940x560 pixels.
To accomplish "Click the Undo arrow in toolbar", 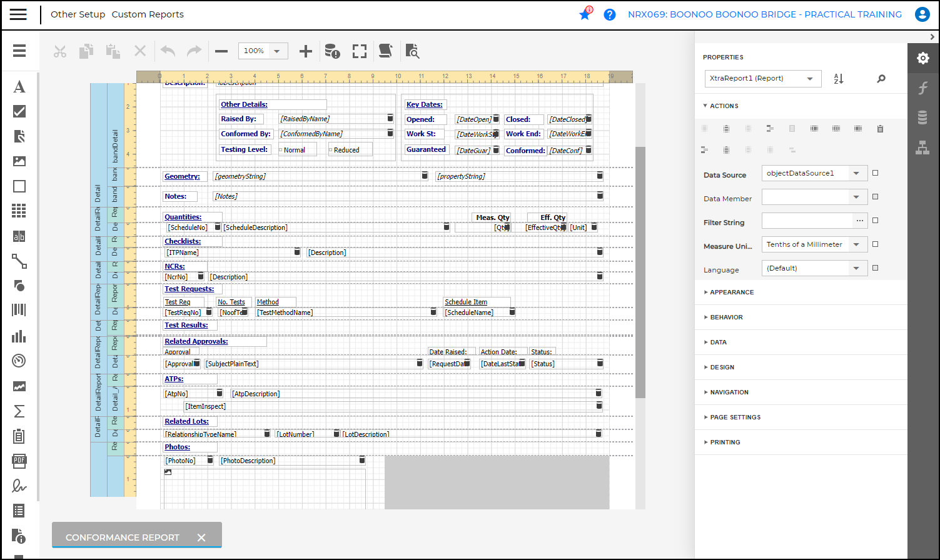I will click(x=168, y=51).
